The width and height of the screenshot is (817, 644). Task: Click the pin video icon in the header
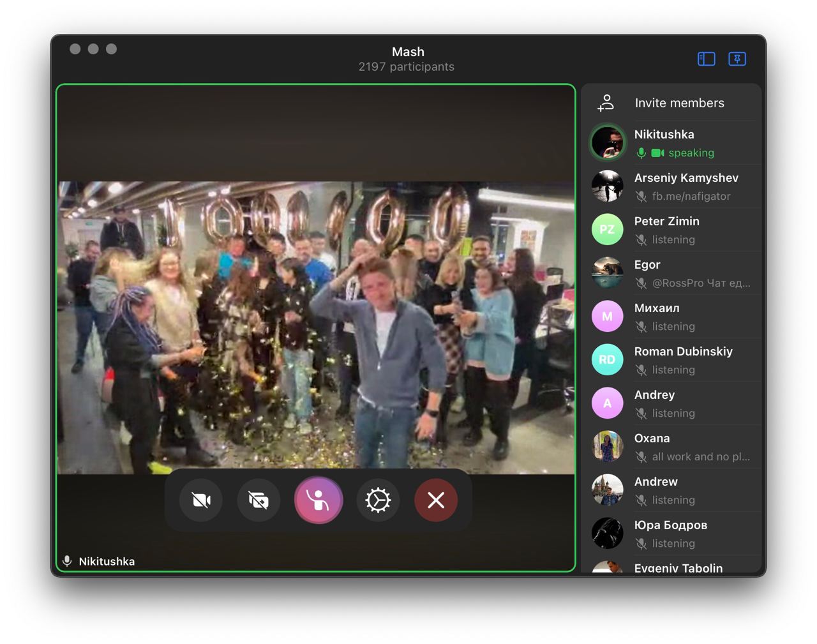point(737,59)
